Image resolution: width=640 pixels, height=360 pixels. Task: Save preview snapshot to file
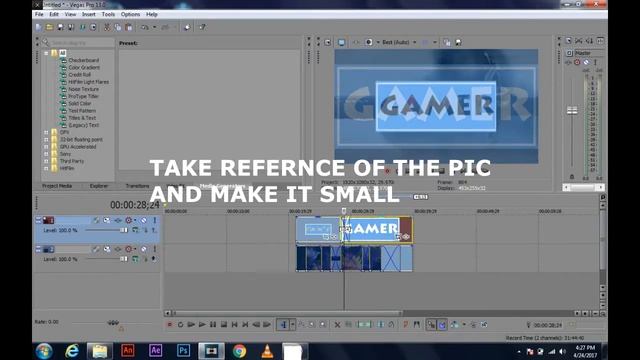(458, 42)
